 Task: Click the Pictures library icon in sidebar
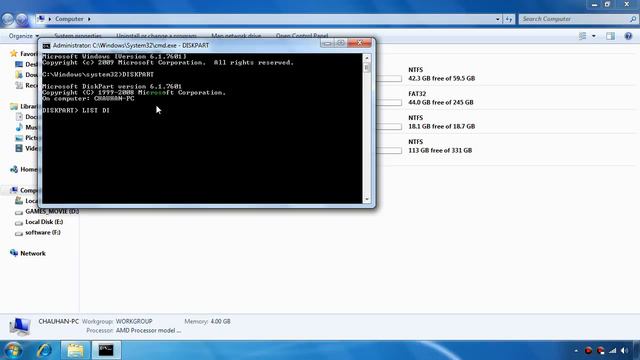(x=19, y=138)
